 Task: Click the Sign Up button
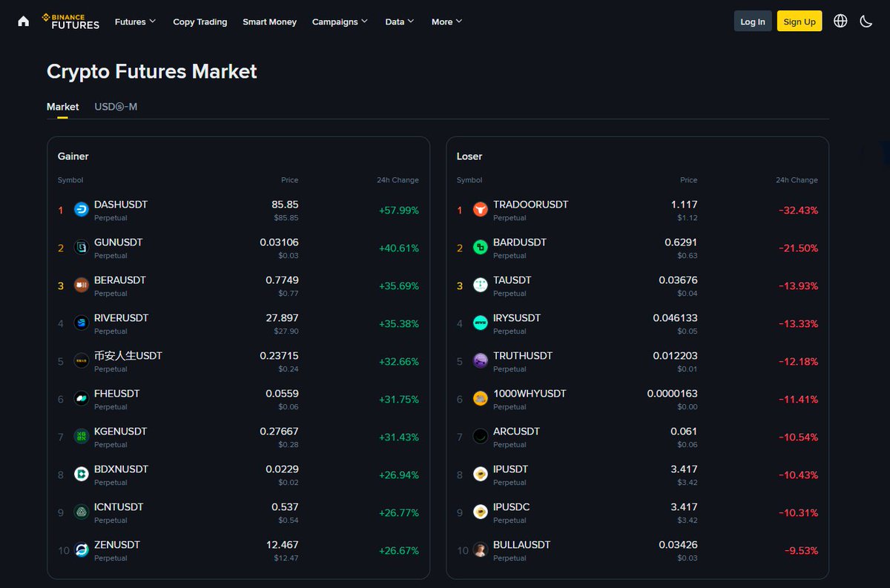pyautogui.click(x=799, y=21)
